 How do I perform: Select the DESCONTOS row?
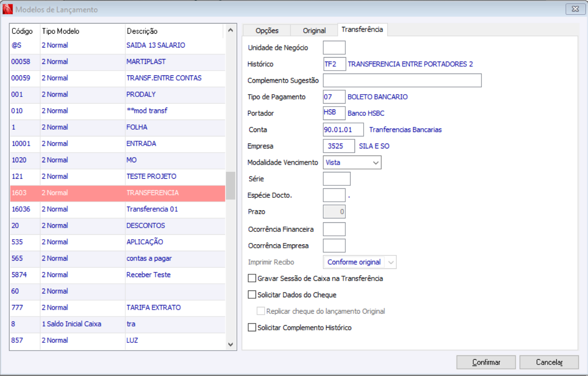[118, 225]
